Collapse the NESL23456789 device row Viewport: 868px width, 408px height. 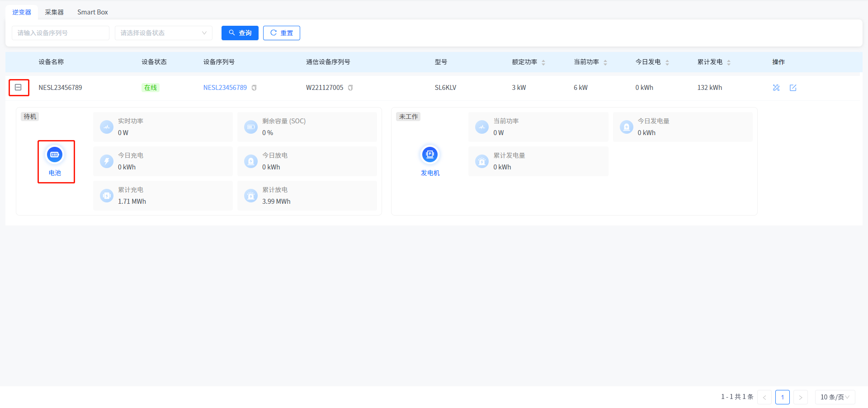[x=18, y=87]
